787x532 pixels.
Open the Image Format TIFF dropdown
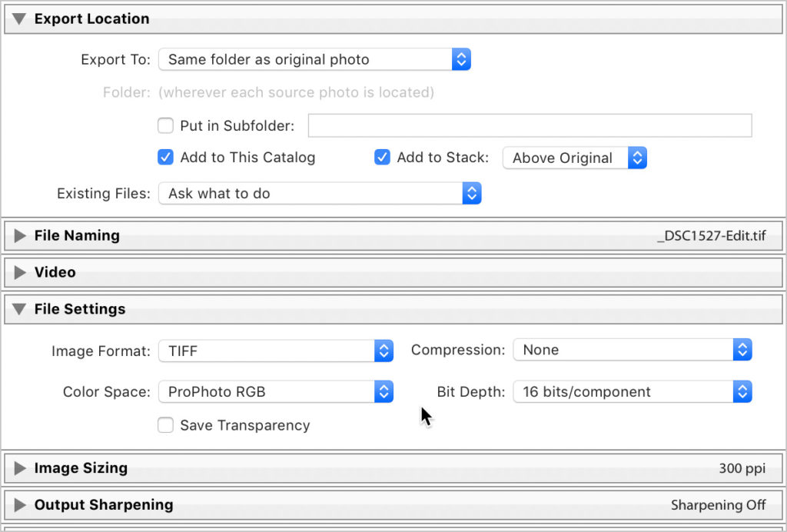coord(276,351)
